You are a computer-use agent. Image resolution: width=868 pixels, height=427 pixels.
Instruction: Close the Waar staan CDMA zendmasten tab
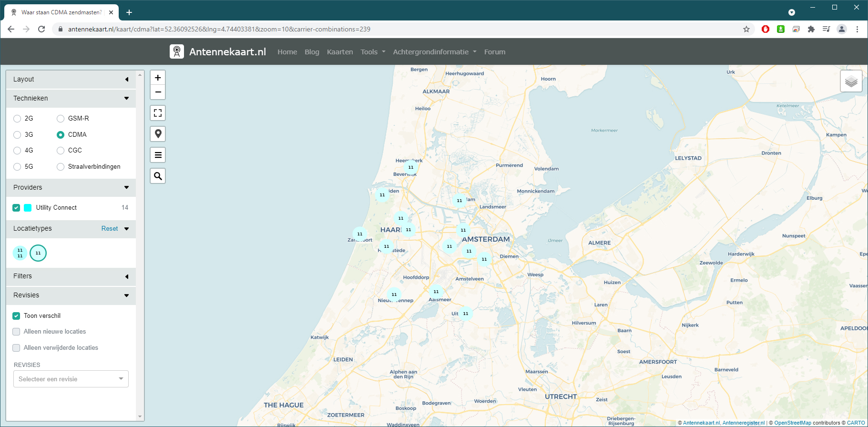111,12
